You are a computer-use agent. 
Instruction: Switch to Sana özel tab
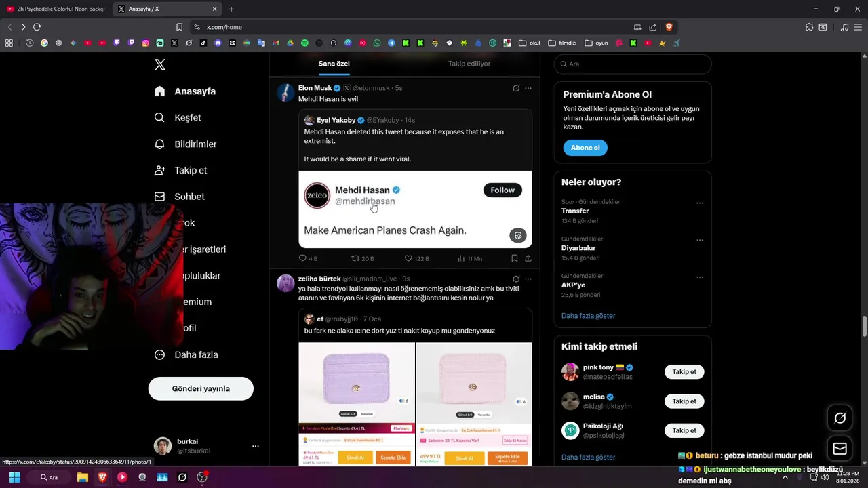coord(334,64)
